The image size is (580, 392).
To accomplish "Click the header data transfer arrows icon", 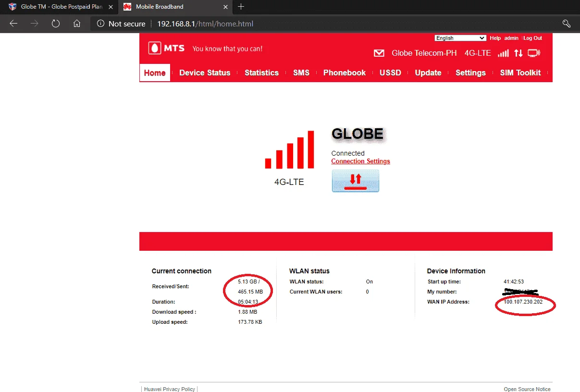I will tap(518, 53).
